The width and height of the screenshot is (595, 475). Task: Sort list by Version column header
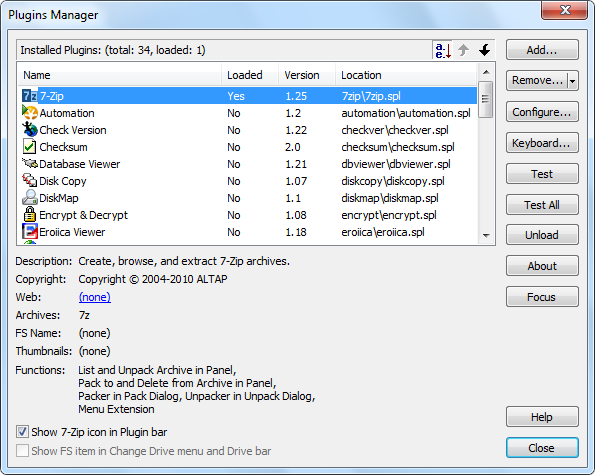[x=307, y=75]
